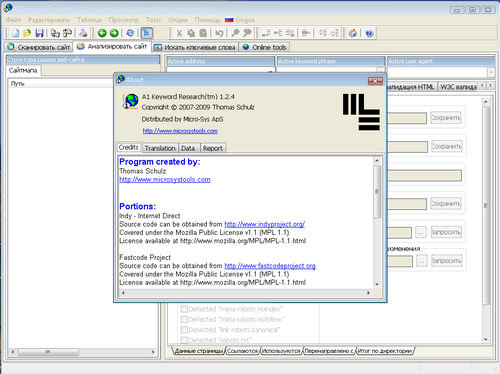The image size is (500, 374).
Task: Toggle 'meta robots noindex' checkbox
Action: pyautogui.click(x=184, y=309)
